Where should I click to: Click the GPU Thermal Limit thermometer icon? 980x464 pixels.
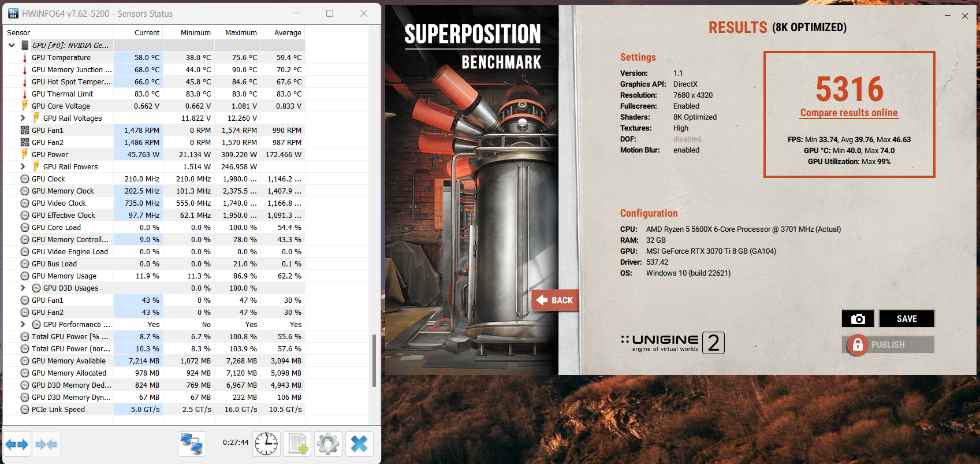tap(24, 94)
